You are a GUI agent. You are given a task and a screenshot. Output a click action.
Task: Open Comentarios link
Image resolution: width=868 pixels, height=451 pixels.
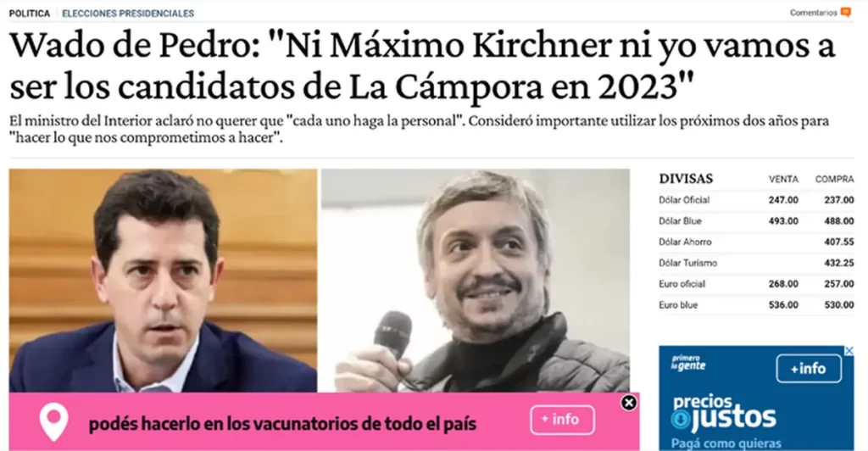pyautogui.click(x=813, y=13)
